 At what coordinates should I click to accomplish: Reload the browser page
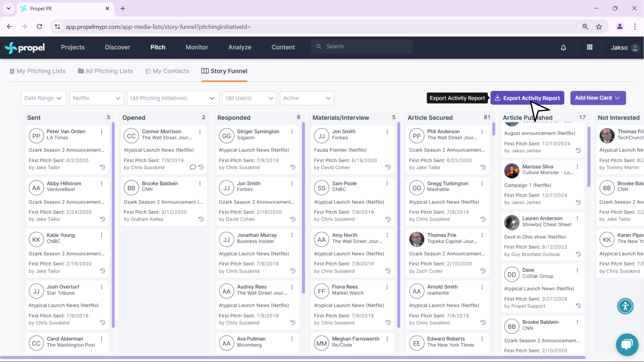tap(40, 26)
